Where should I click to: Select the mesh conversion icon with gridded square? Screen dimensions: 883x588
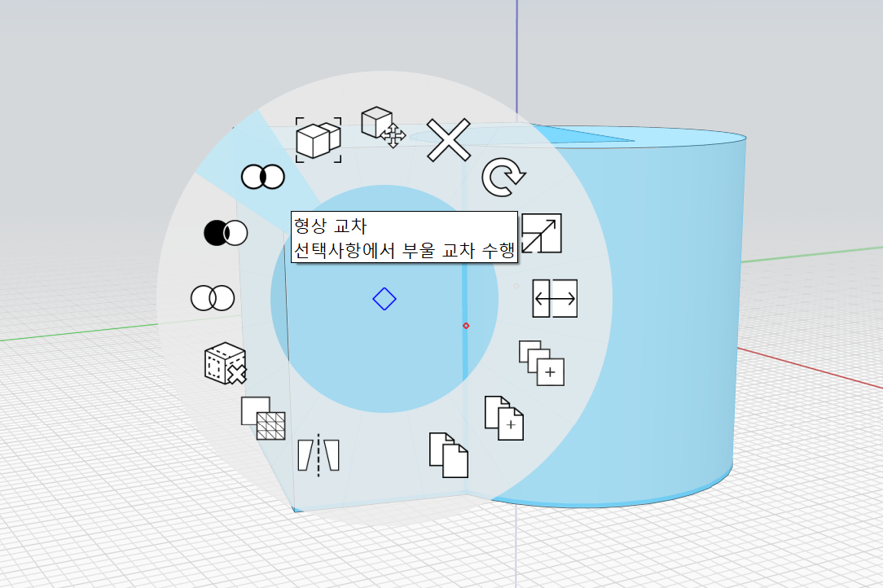[x=264, y=419]
